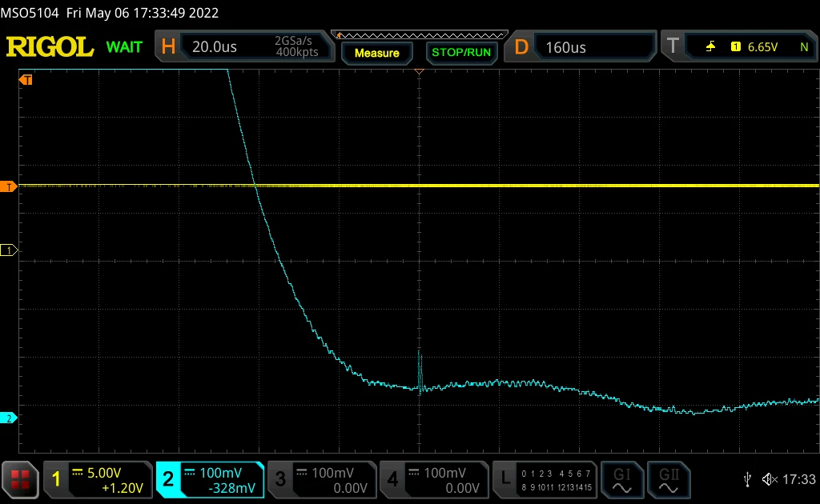Open function generator GII
820x504 pixels.
pyautogui.click(x=669, y=480)
